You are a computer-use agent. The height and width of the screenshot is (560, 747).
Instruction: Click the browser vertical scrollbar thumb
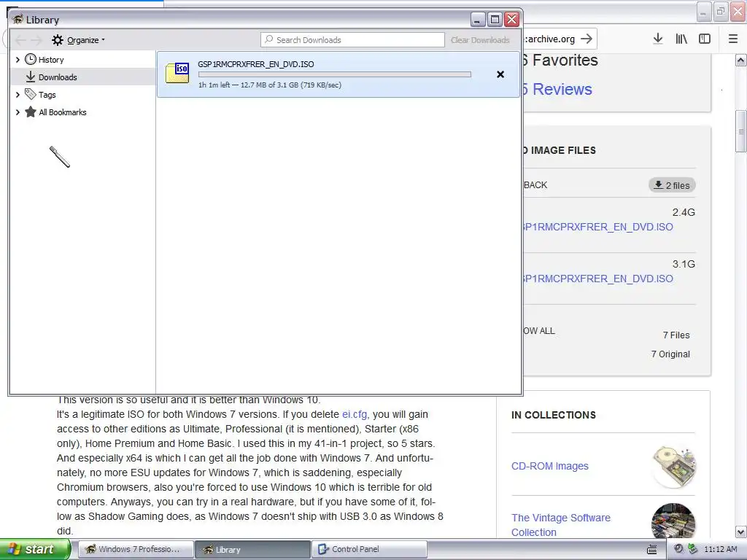click(741, 131)
